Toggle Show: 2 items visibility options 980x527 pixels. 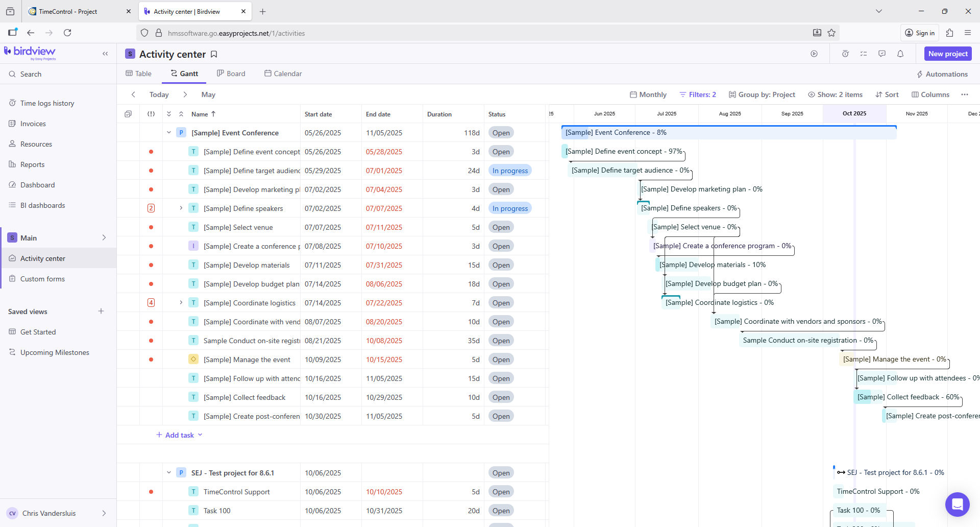[x=835, y=94]
